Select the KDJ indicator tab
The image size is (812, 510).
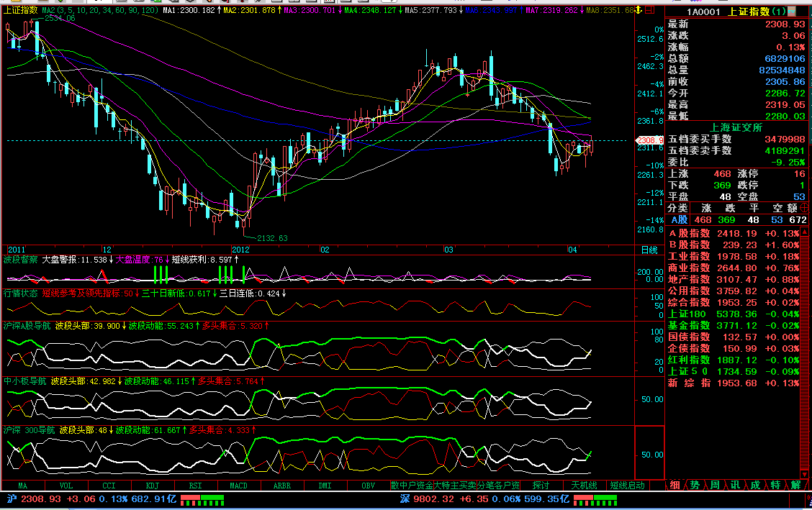point(153,486)
